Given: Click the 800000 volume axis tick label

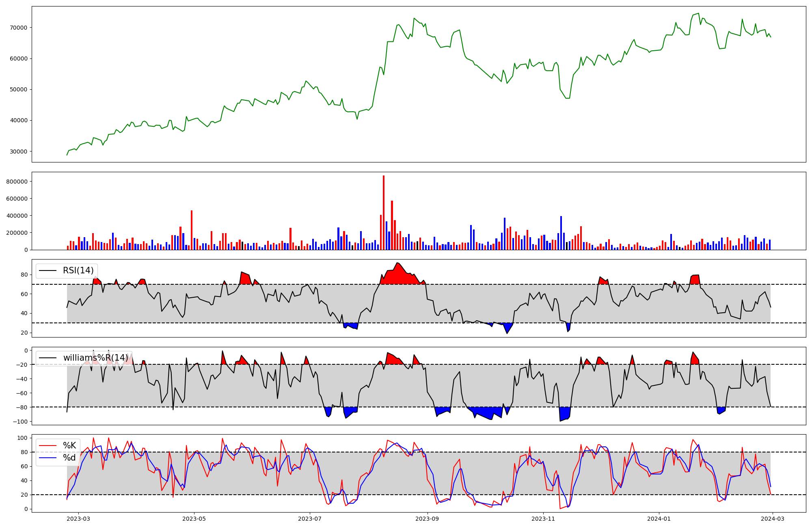Looking at the screenshot, I should (x=17, y=182).
